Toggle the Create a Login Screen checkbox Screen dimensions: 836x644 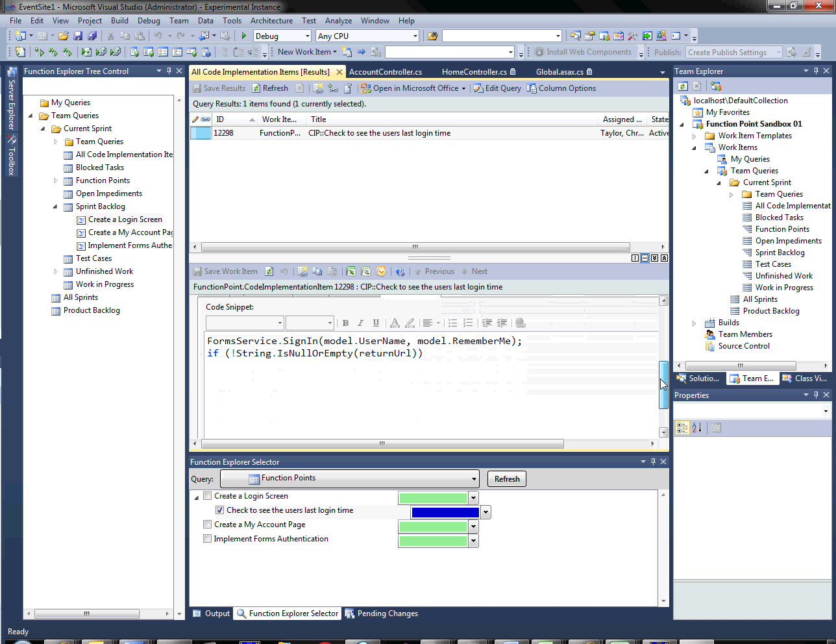point(208,496)
